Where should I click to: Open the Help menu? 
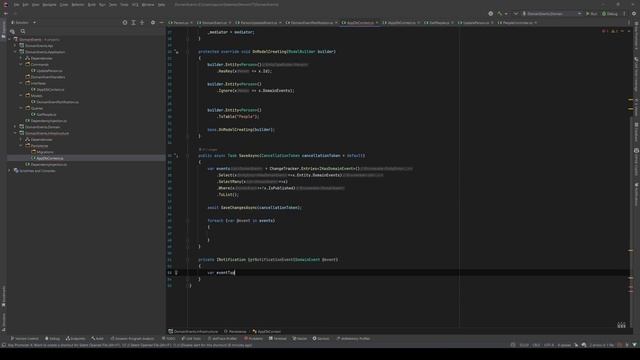coord(162,4)
